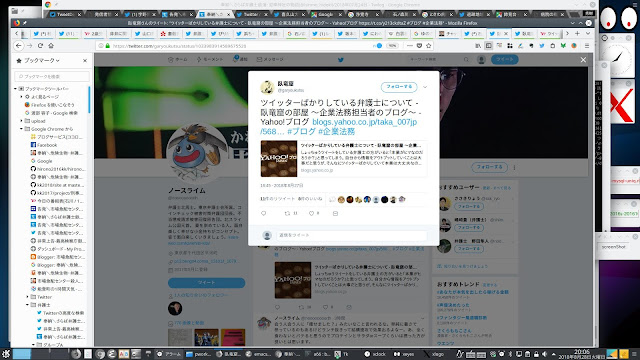Collapse the 弁護士 bookmark folder
Image resolution: width=640 pixels, height=360 pixels.
point(28,305)
